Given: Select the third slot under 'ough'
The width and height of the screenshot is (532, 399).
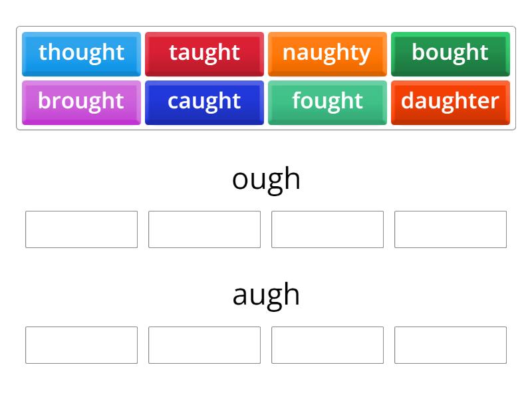Looking at the screenshot, I should coord(327,229).
